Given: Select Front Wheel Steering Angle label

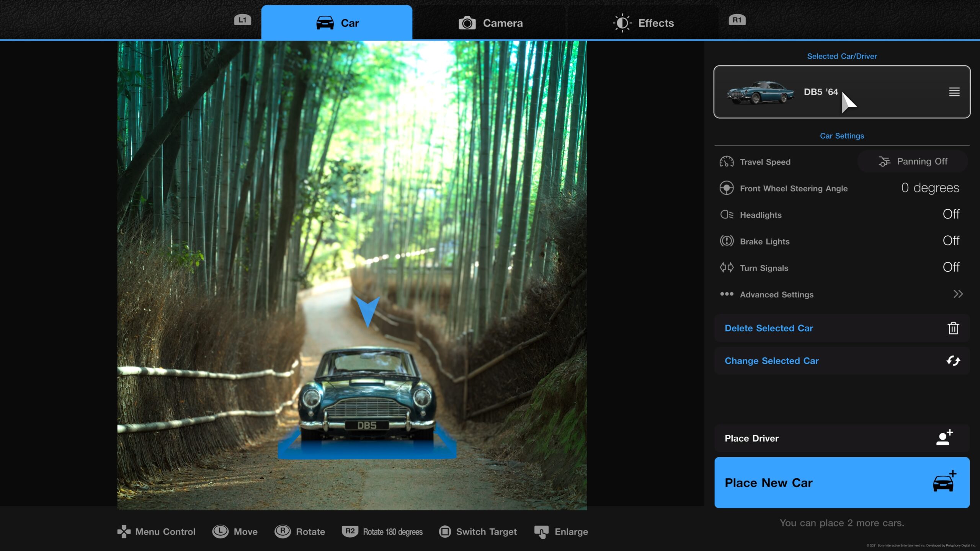Looking at the screenshot, I should [794, 188].
